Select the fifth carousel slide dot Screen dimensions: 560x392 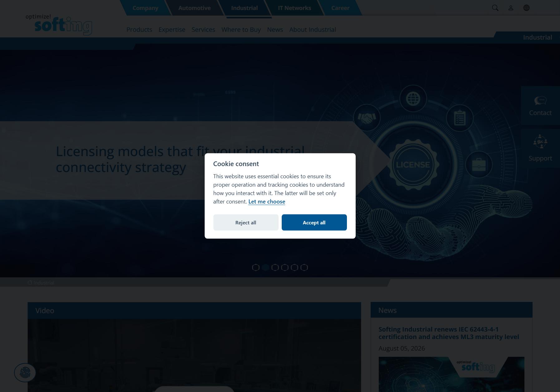(295, 267)
